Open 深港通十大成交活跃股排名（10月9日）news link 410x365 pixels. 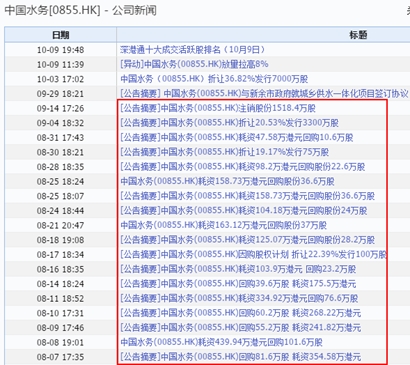tap(193, 50)
